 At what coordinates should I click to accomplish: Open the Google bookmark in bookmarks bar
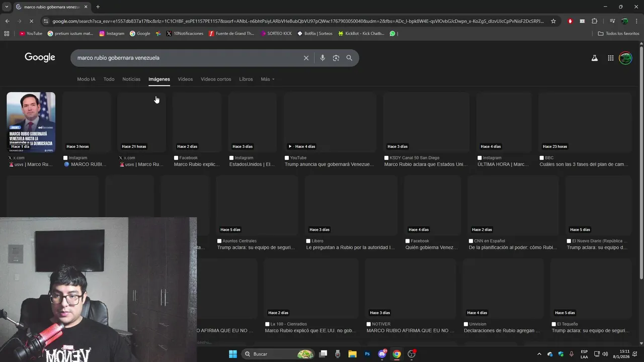(140, 34)
